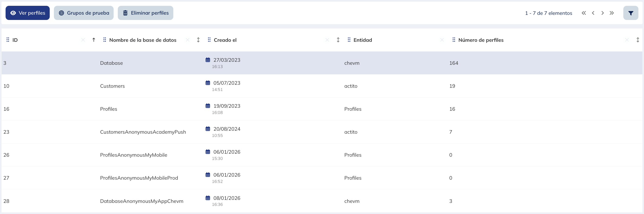Screen dimensions: 644x214
Task: Sort by Número de perfiles column
Action: click(637, 40)
